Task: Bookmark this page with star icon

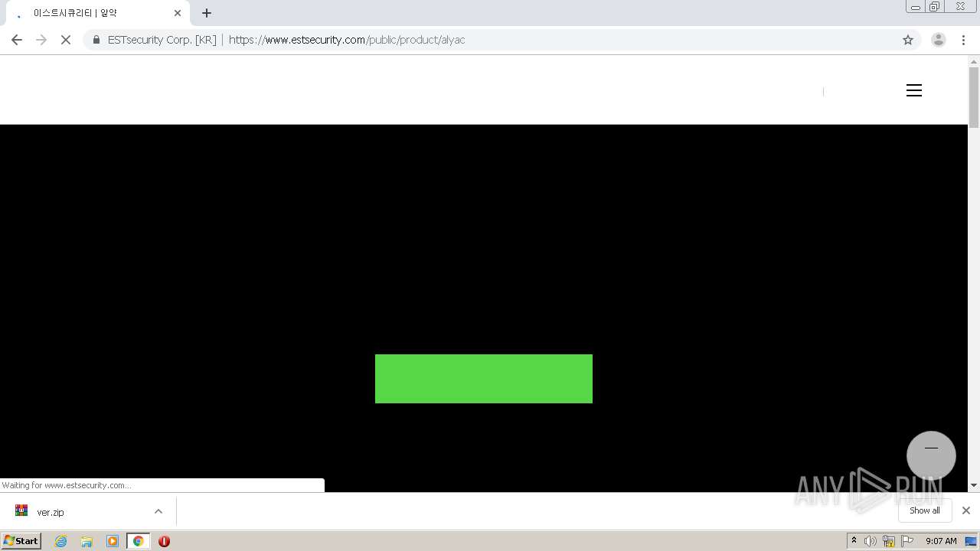Action: (908, 40)
